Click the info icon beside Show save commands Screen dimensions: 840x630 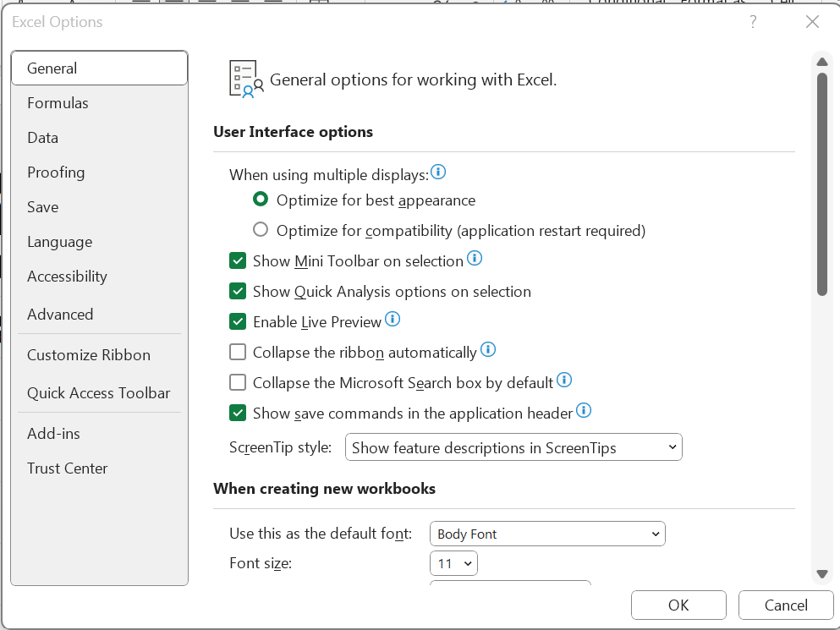pyautogui.click(x=584, y=411)
